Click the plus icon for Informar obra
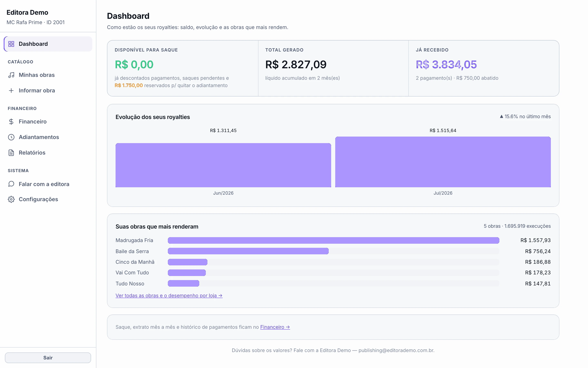588x368 pixels. pos(11,91)
